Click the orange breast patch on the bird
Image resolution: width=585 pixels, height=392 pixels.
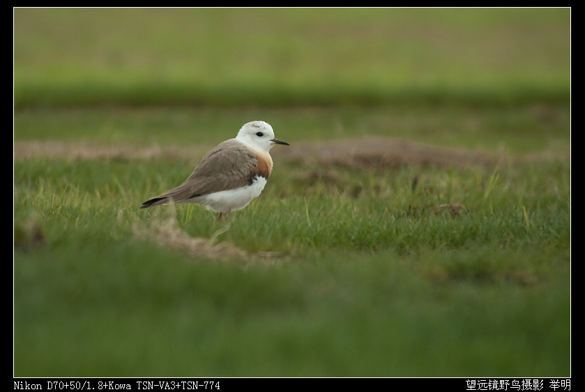(x=263, y=165)
